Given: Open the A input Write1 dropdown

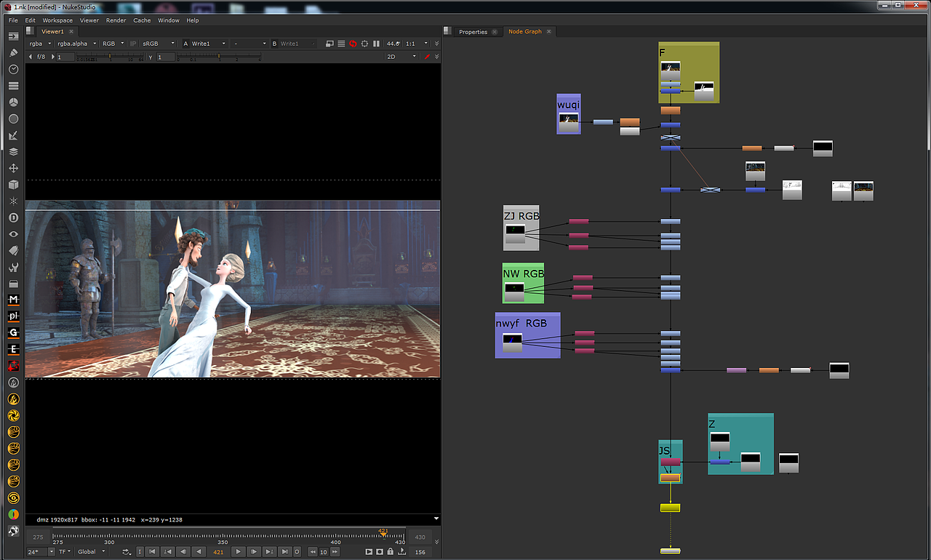Looking at the screenshot, I should click(x=209, y=44).
